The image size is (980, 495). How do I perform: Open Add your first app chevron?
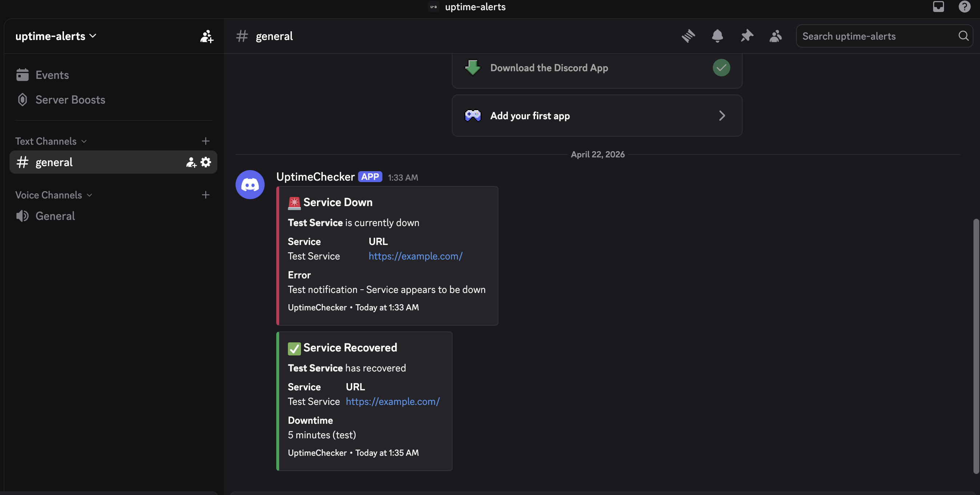tap(722, 116)
